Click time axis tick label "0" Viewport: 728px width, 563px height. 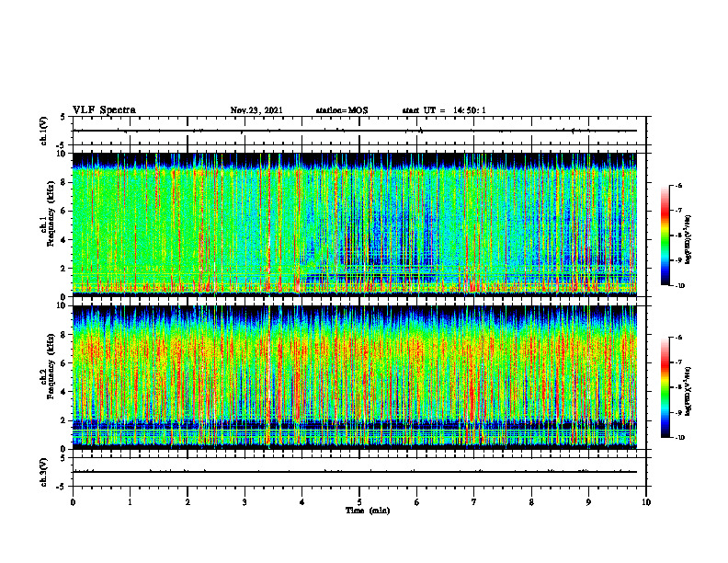tap(73, 502)
